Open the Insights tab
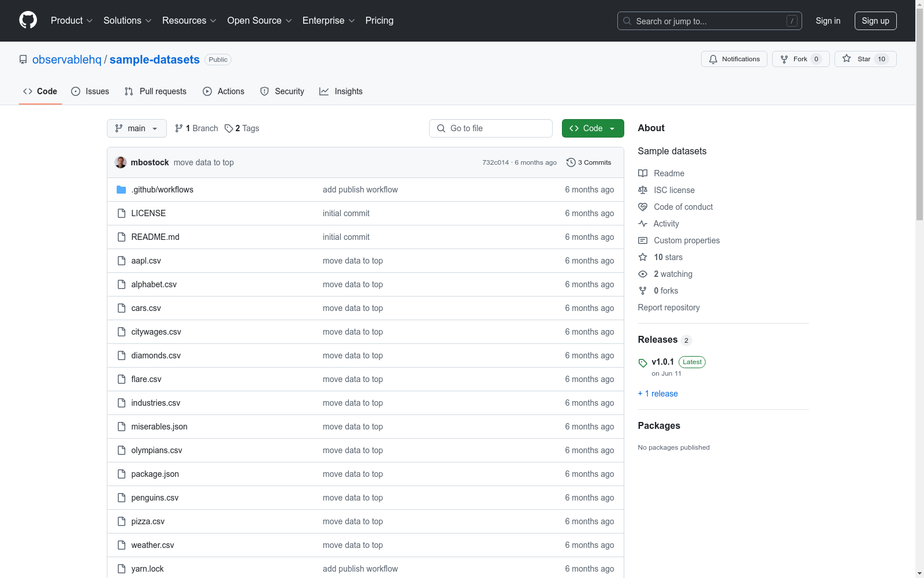Viewport: 924px width, 578px height. pyautogui.click(x=341, y=91)
